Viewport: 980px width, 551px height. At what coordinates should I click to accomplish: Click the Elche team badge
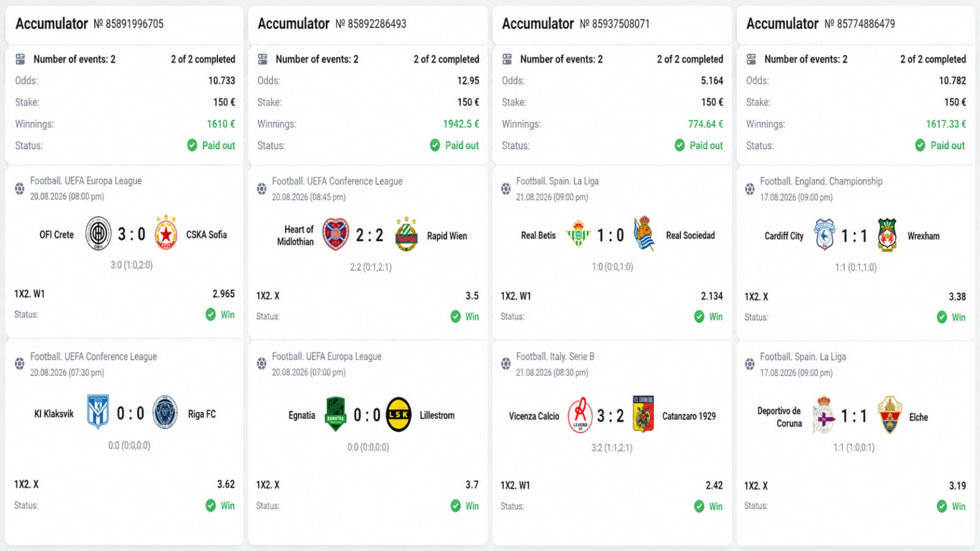click(x=889, y=415)
